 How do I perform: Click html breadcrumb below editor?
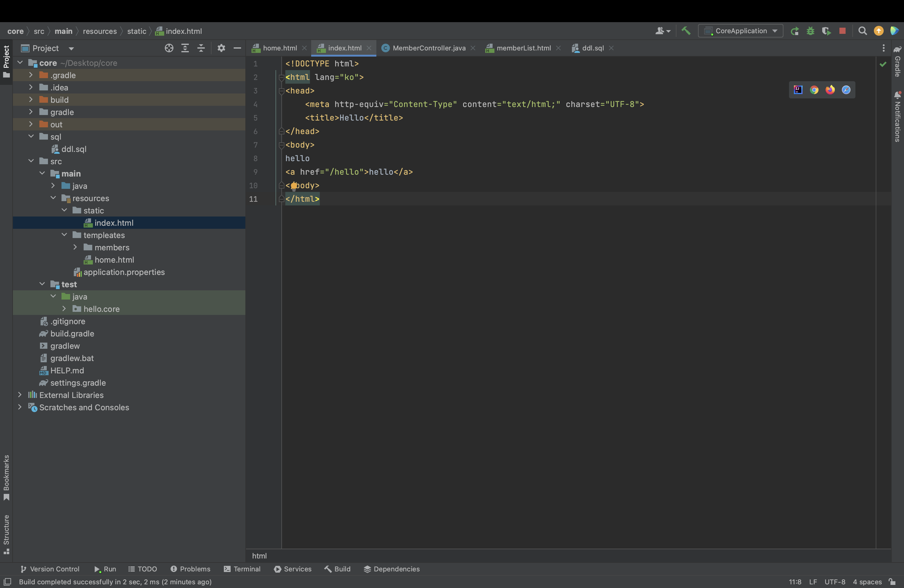[260, 555]
